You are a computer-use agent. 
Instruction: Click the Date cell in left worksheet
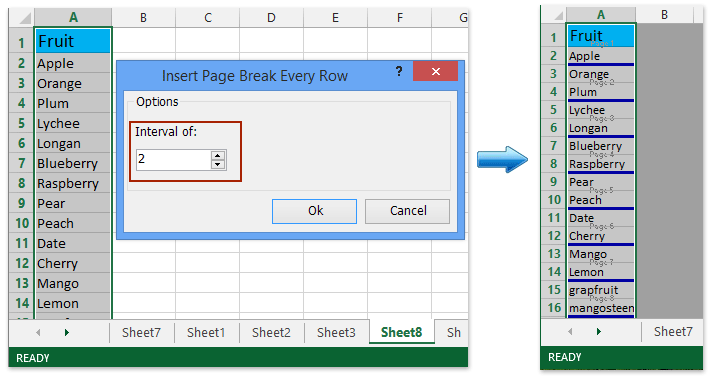[x=73, y=243]
